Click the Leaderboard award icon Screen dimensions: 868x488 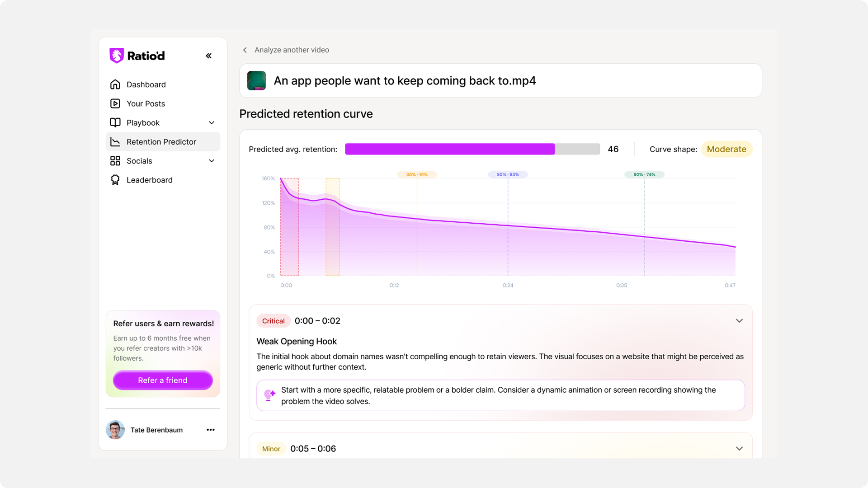coord(115,180)
